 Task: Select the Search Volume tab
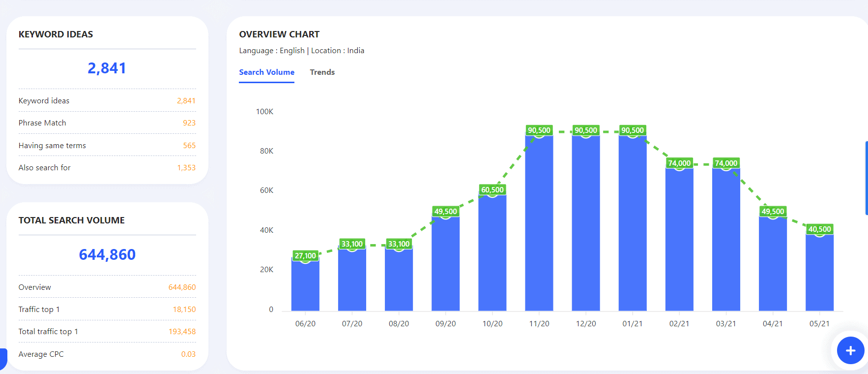coord(266,72)
